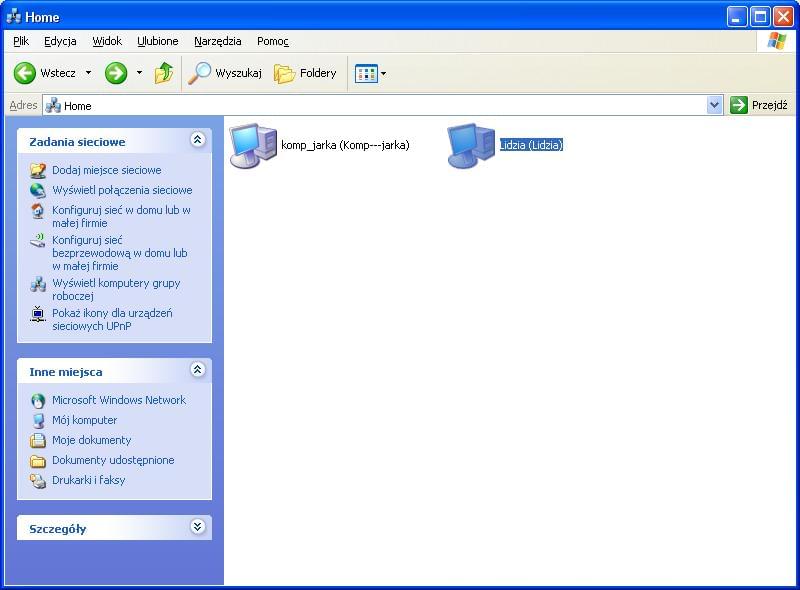This screenshot has height=590, width=800.
Task: Click Pokaż ikony dla urządzeń UPnP link
Action: 112,319
